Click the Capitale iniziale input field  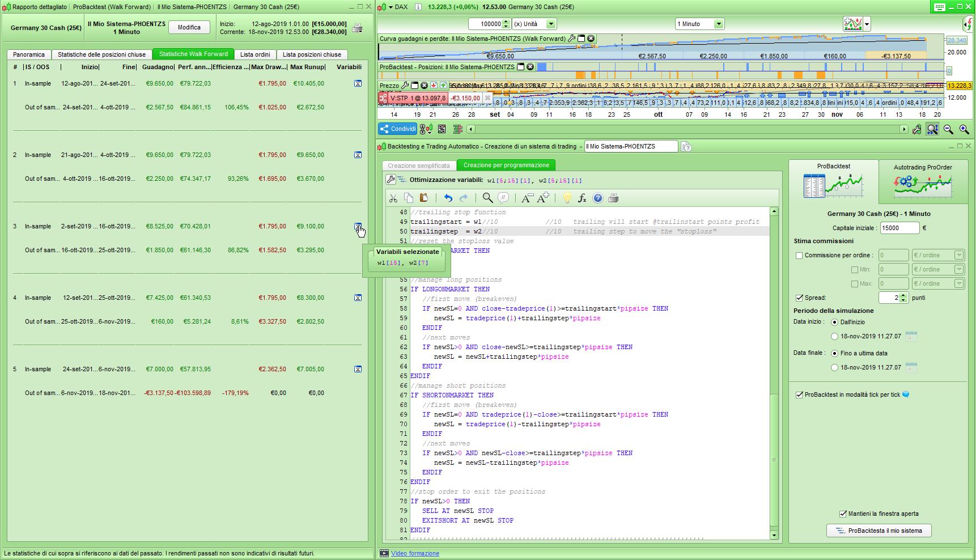click(x=899, y=228)
